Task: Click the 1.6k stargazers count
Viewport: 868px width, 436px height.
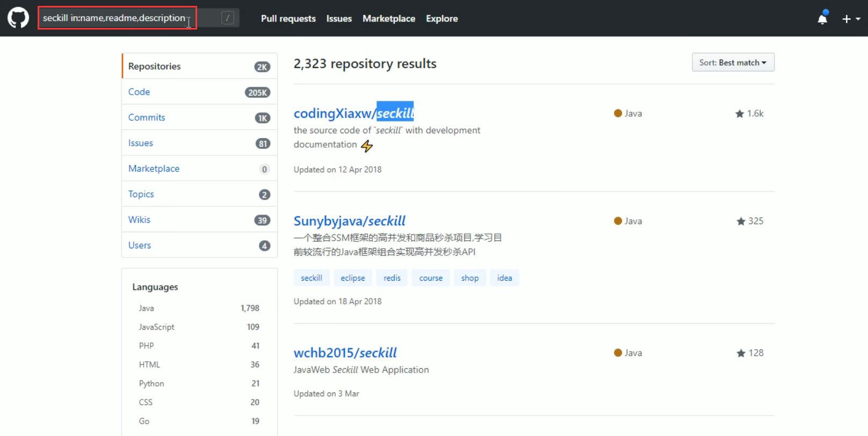Action: click(x=749, y=113)
